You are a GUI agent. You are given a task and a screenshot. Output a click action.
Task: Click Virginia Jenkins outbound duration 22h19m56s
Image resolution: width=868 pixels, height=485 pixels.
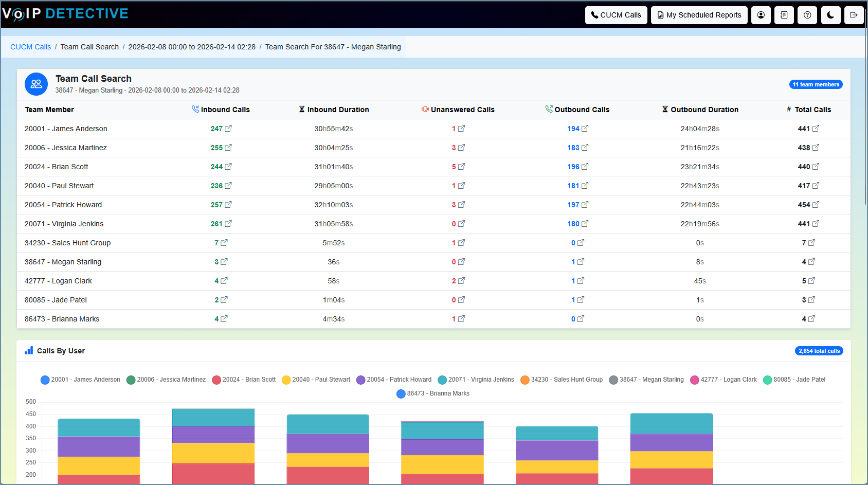(x=700, y=224)
